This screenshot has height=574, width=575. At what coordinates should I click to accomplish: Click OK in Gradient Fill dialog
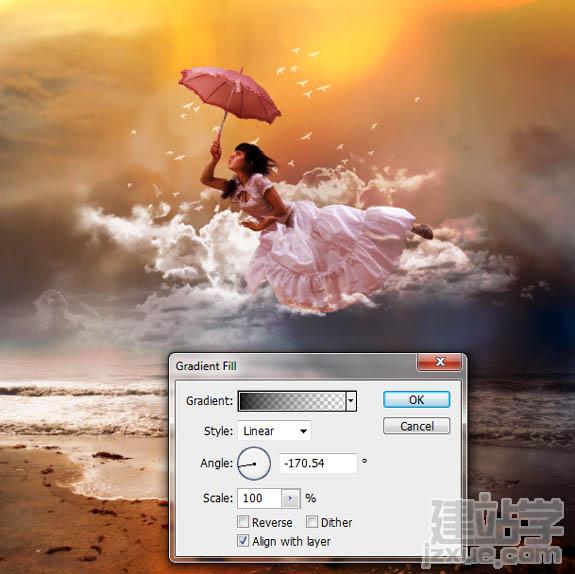416,399
